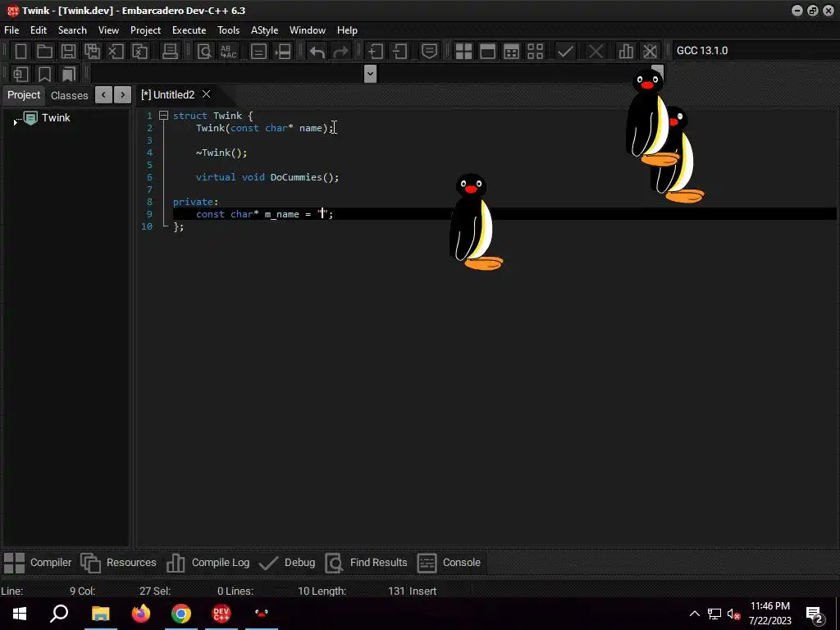The height and width of the screenshot is (630, 840).
Task: Click the Rebuild All icon
Action: [x=535, y=52]
